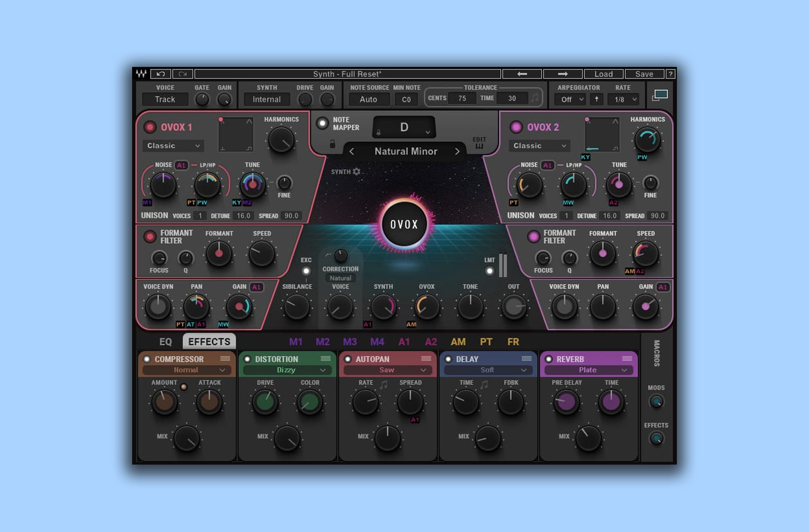Select the EFFECTS tab

[209, 341]
